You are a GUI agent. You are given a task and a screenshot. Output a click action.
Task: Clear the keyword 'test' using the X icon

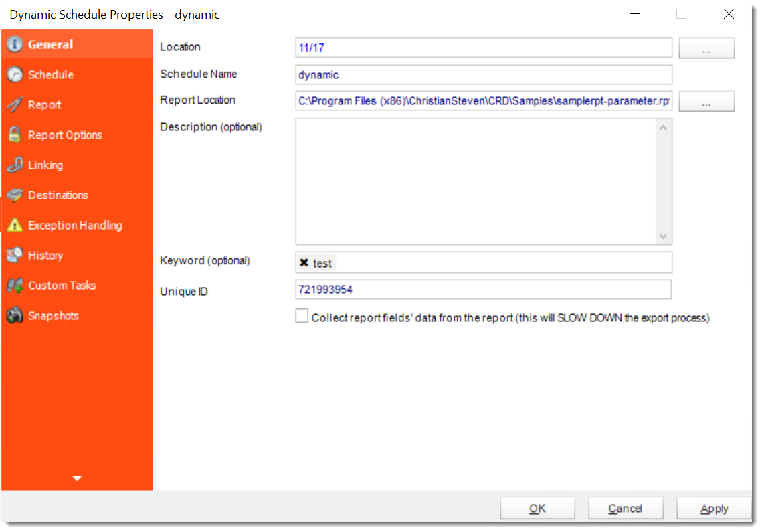tap(304, 262)
